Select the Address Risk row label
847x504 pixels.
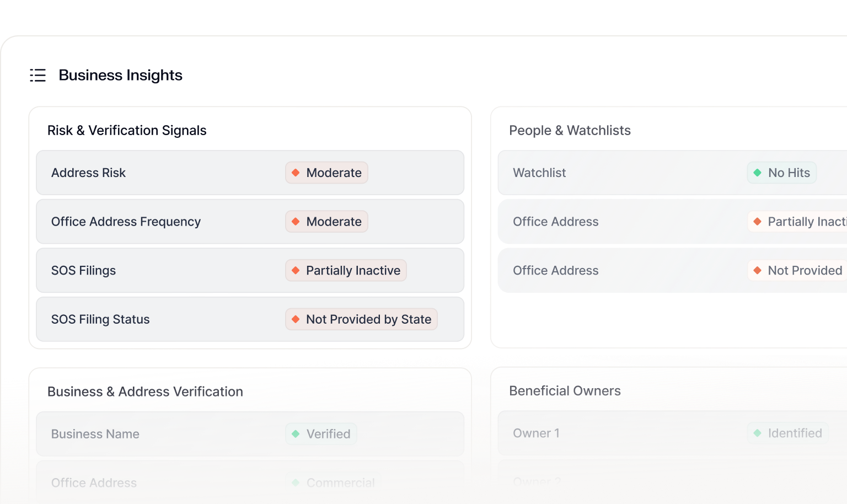coord(88,173)
